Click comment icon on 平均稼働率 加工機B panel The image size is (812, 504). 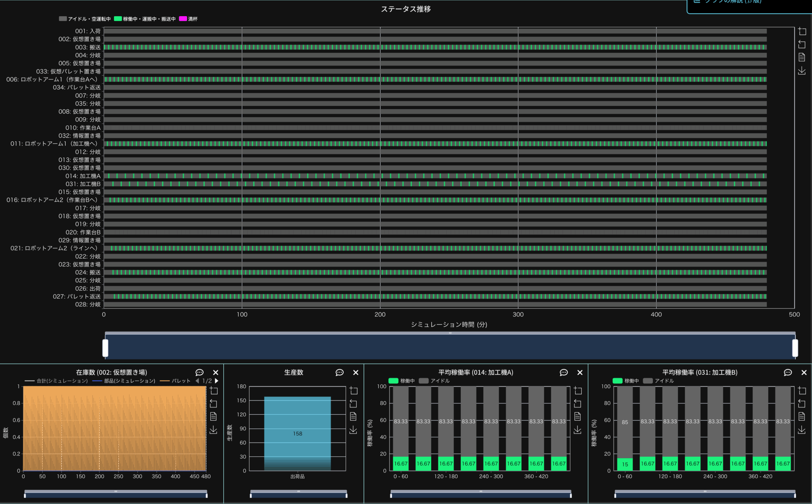point(788,372)
